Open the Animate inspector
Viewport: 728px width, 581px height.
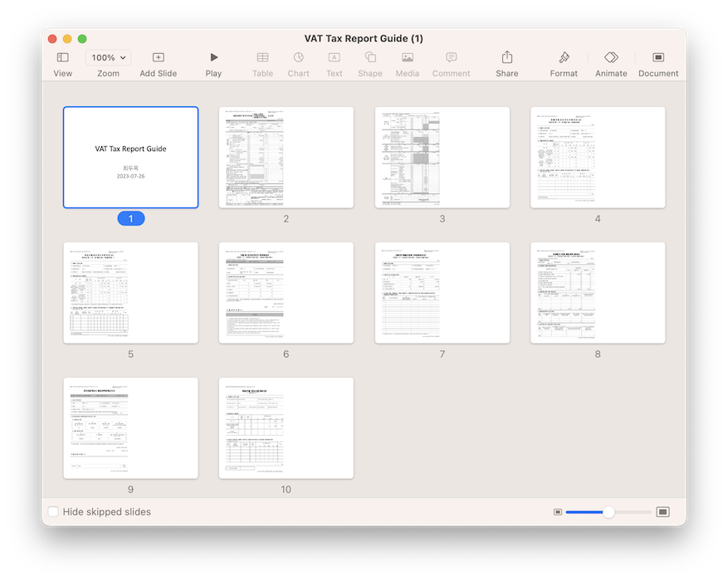(x=612, y=57)
